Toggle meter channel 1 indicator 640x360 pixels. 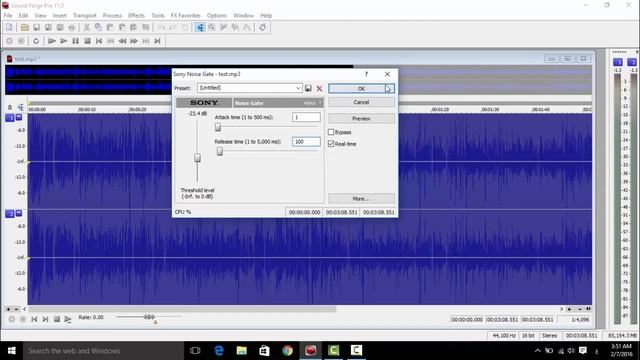point(618,62)
